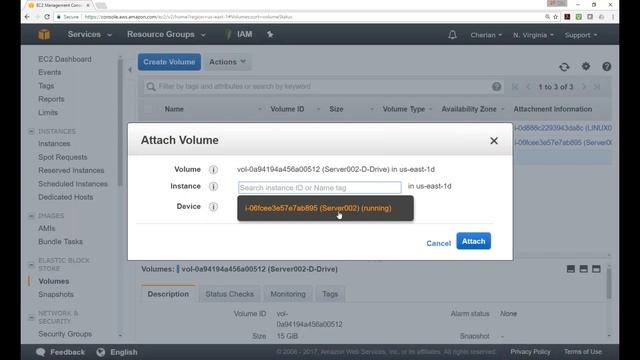Collapse the INSTANCES sidebar section
Image resolution: width=640 pixels, height=360 pixels.
click(x=31, y=131)
